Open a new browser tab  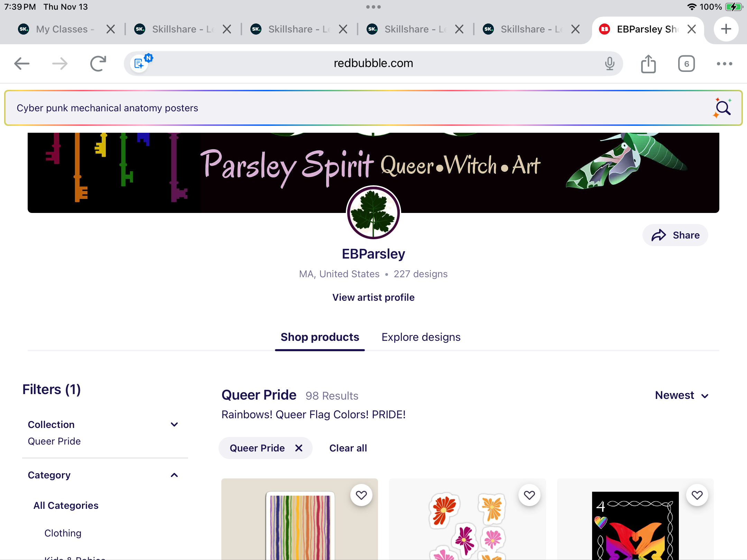(726, 29)
